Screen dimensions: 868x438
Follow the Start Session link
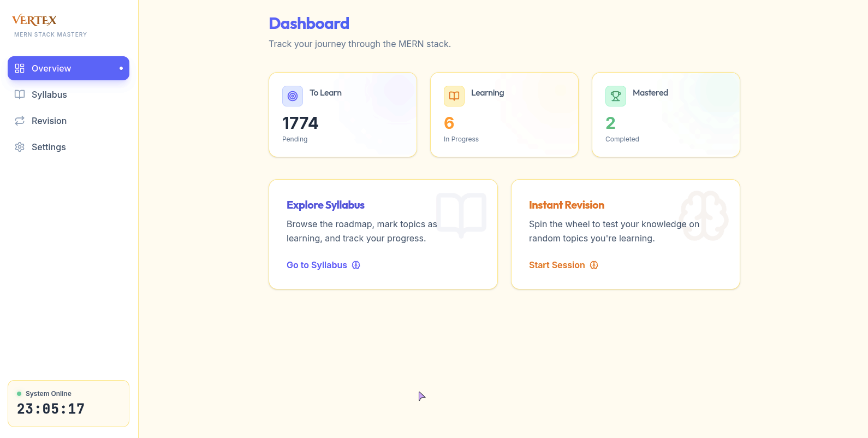pos(563,265)
